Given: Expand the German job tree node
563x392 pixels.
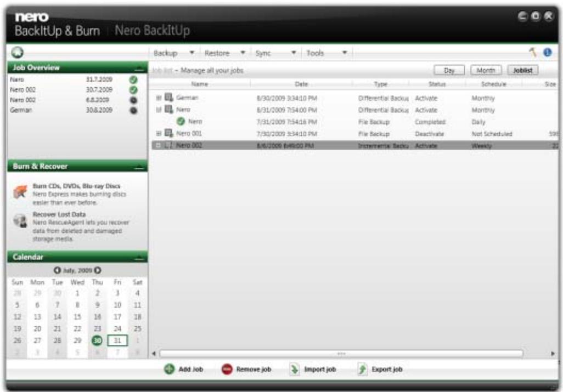Looking at the screenshot, I should [159, 98].
